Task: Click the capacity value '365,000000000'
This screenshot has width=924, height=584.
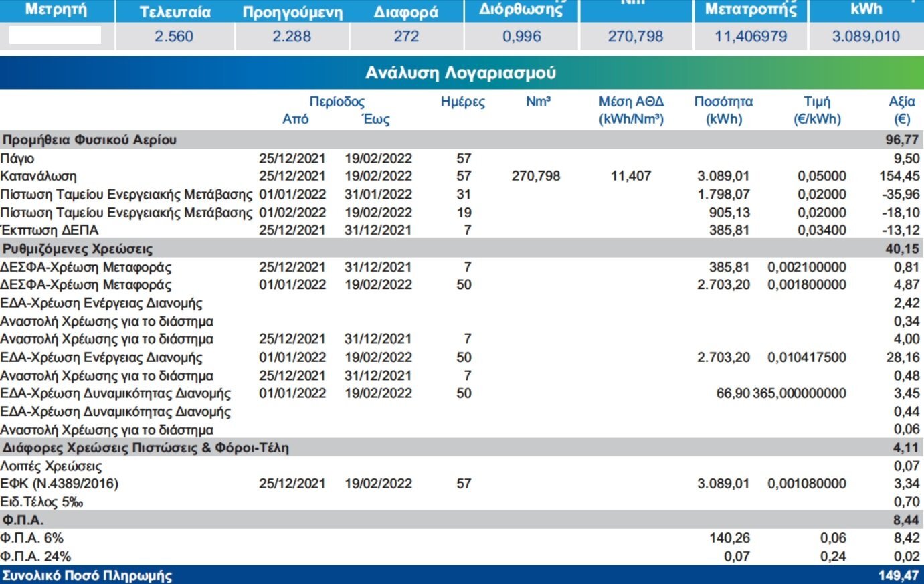Action: (800, 393)
